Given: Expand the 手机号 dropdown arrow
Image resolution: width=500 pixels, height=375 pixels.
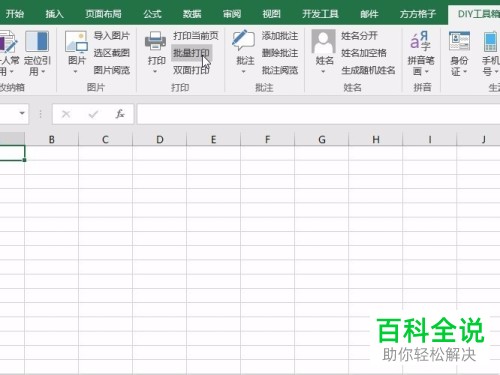Looking at the screenshot, I should coord(496,72).
